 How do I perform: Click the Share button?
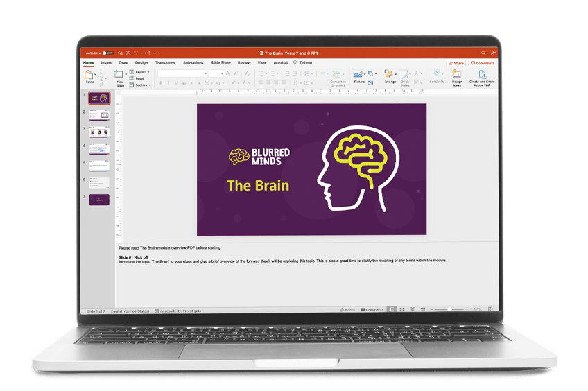[456, 63]
